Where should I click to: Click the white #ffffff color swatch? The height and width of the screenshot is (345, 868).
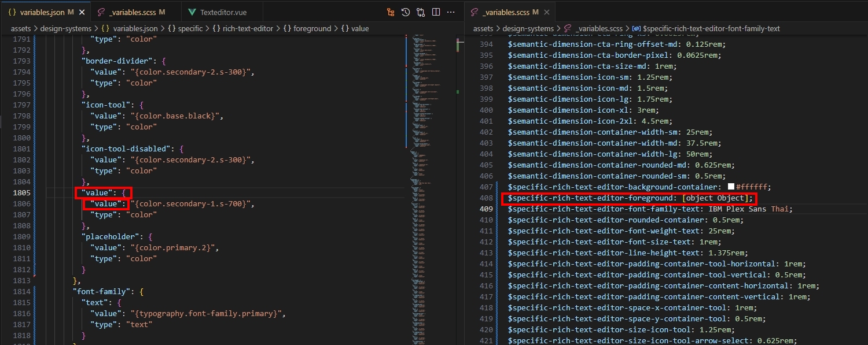pyautogui.click(x=731, y=187)
